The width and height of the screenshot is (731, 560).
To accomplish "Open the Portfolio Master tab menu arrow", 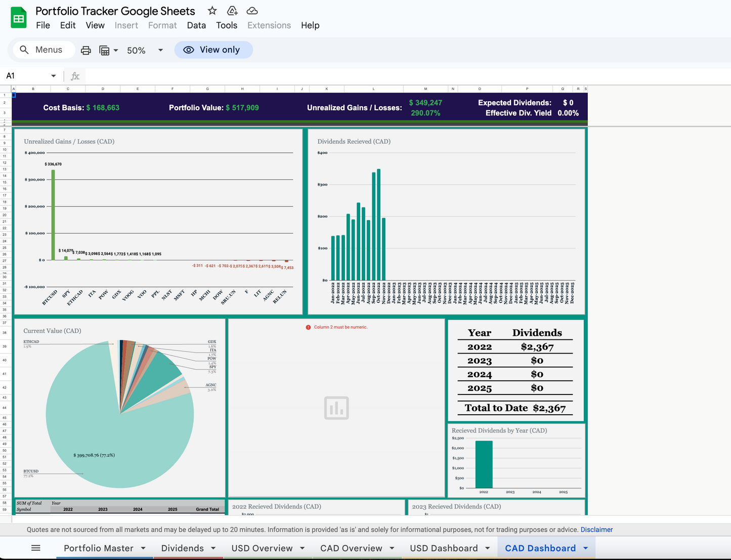I will pos(143,548).
